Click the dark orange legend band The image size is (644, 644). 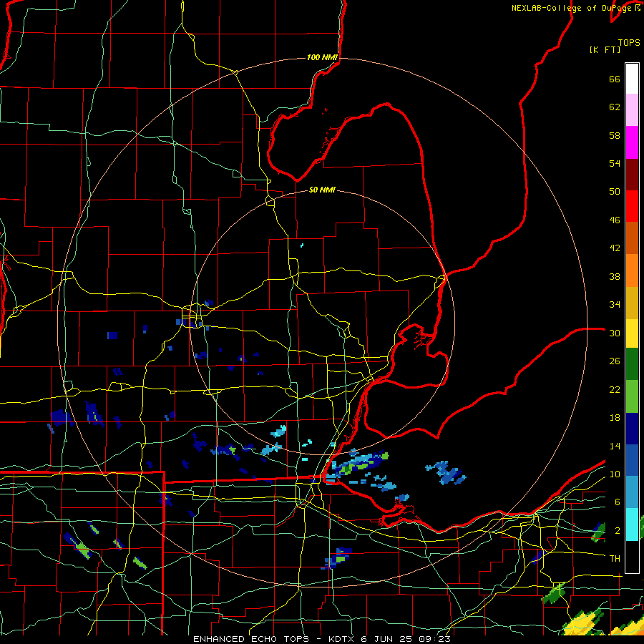pos(632,238)
